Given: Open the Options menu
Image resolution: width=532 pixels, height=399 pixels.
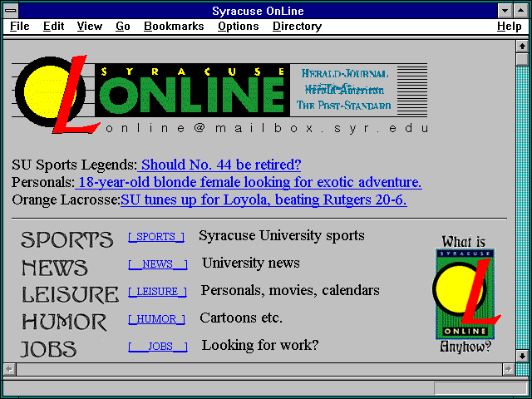Looking at the screenshot, I should [239, 26].
